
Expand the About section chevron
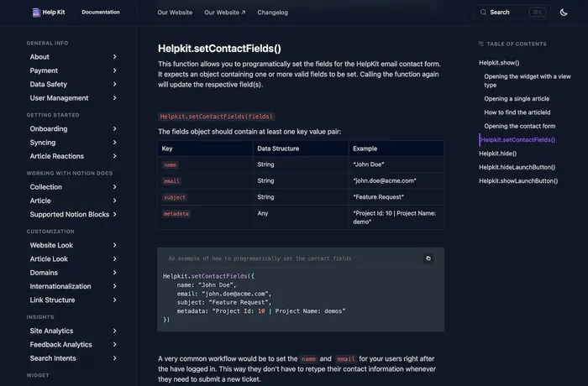pos(115,57)
